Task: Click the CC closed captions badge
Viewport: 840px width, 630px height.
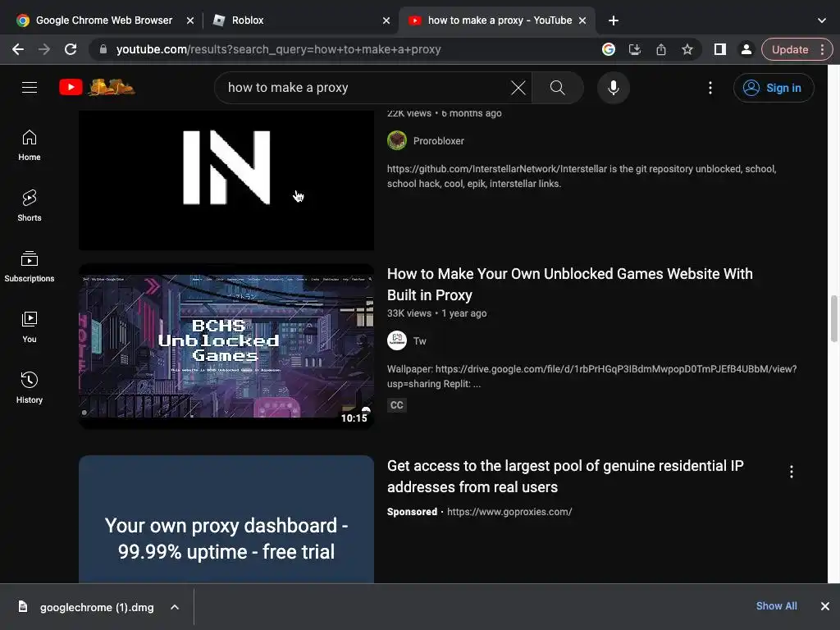Action: [x=396, y=405]
